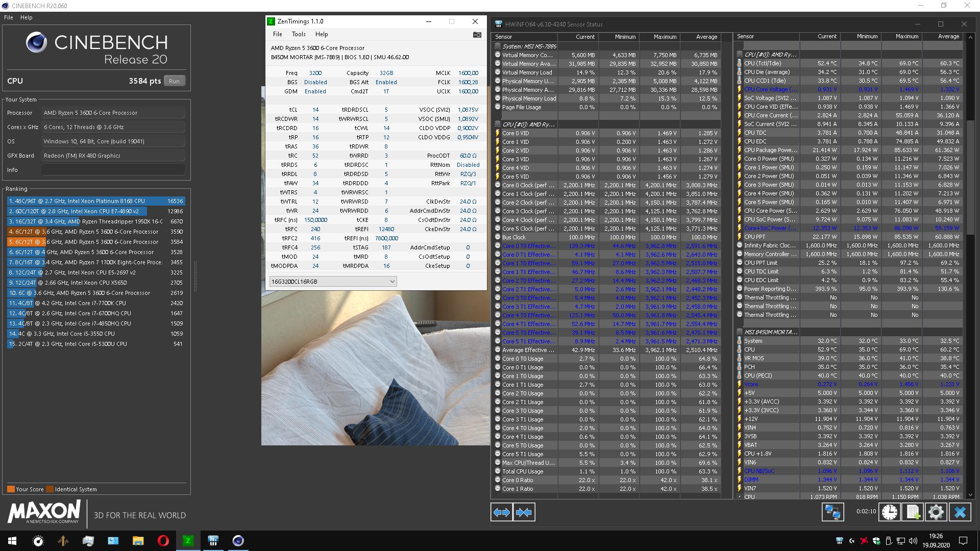Image resolution: width=980 pixels, height=551 pixels.
Task: Open HWiNFO sensor settings gear icon
Action: click(x=936, y=512)
